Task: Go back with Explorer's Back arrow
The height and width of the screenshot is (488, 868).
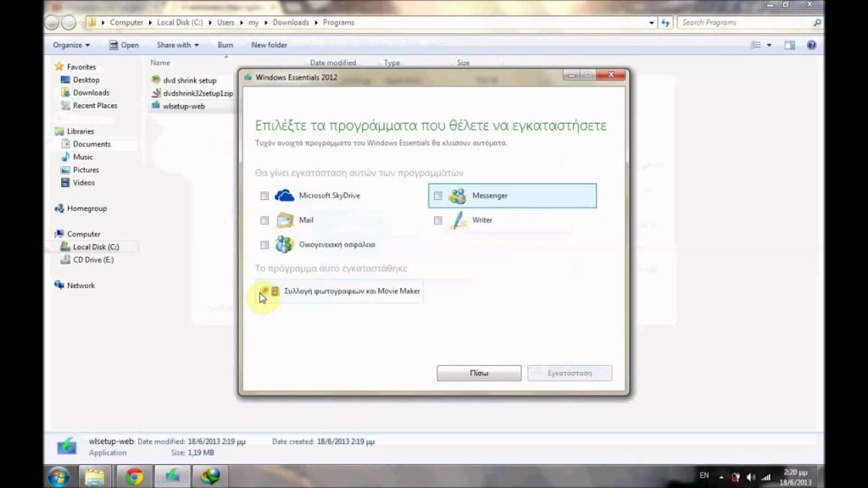Action: [52, 23]
